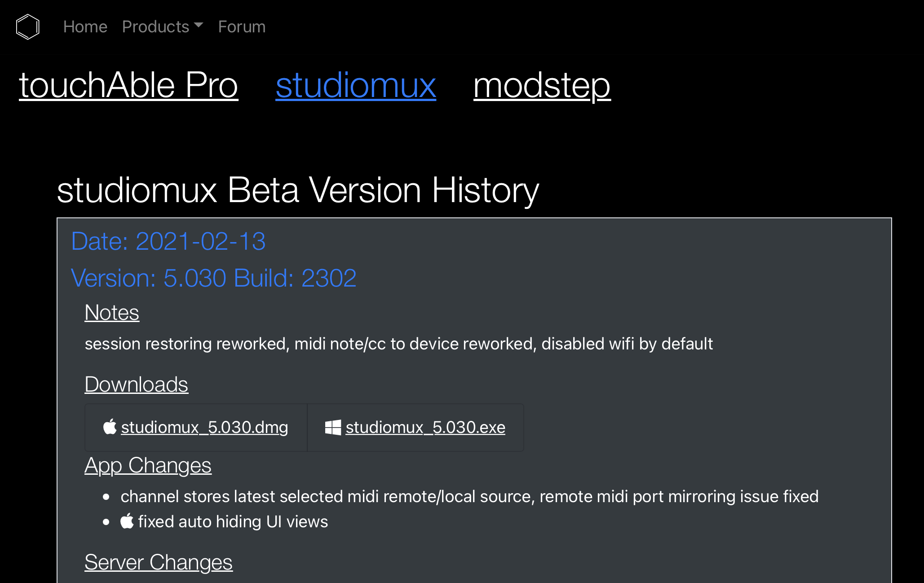Open the Forum nav item
The height and width of the screenshot is (583, 924).
click(x=242, y=27)
